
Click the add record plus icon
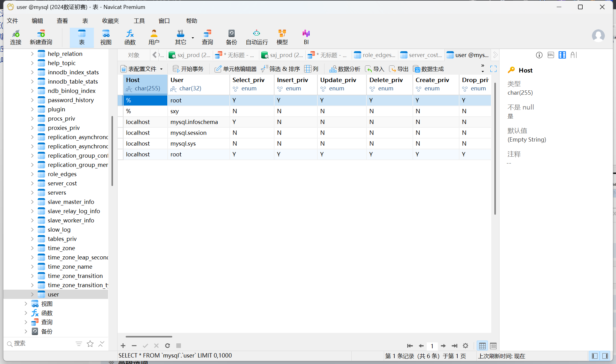123,345
